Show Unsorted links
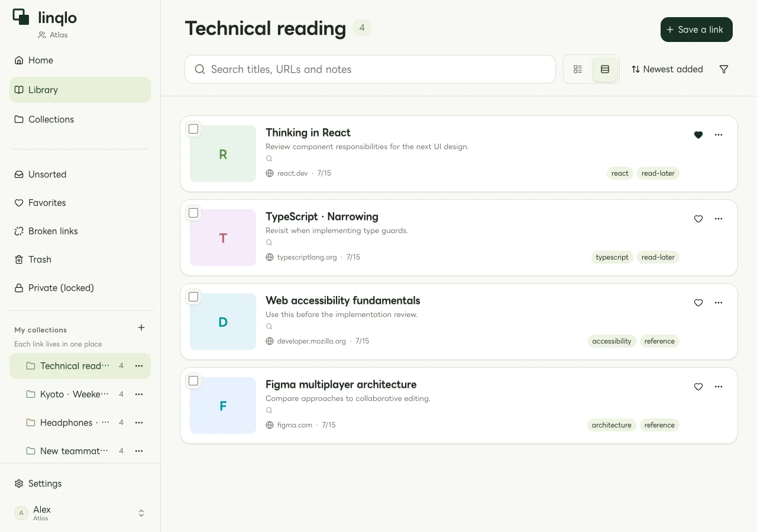 click(x=80, y=174)
